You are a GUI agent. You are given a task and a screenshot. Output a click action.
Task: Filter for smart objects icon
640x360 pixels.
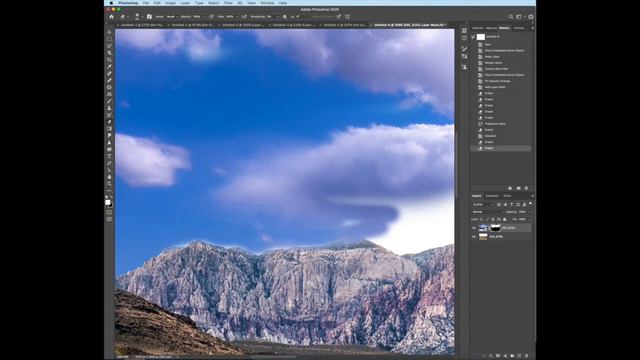coord(524,204)
